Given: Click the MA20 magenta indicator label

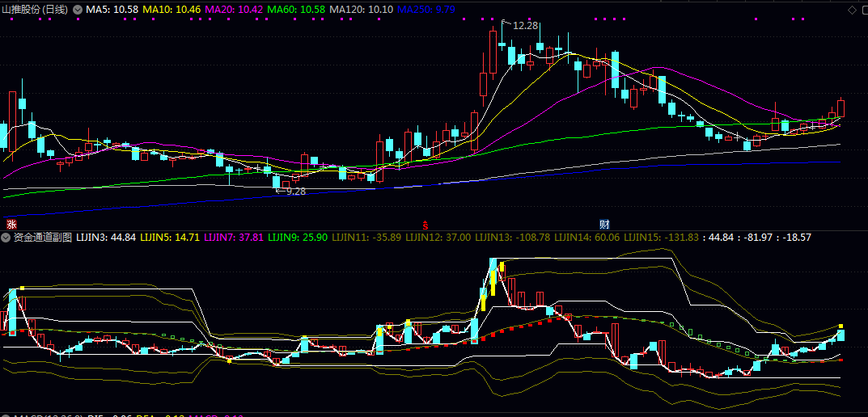Looking at the screenshot, I should (x=234, y=9).
